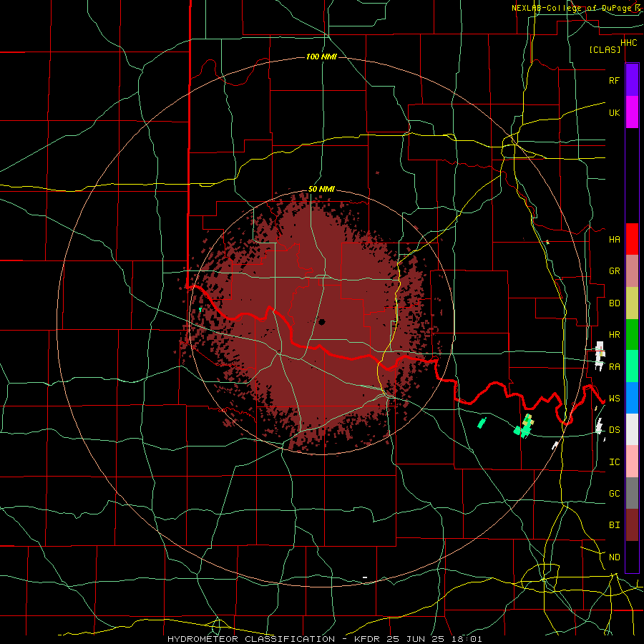
Task: Click the 'GR' legend label
Action: pyautogui.click(x=614, y=271)
